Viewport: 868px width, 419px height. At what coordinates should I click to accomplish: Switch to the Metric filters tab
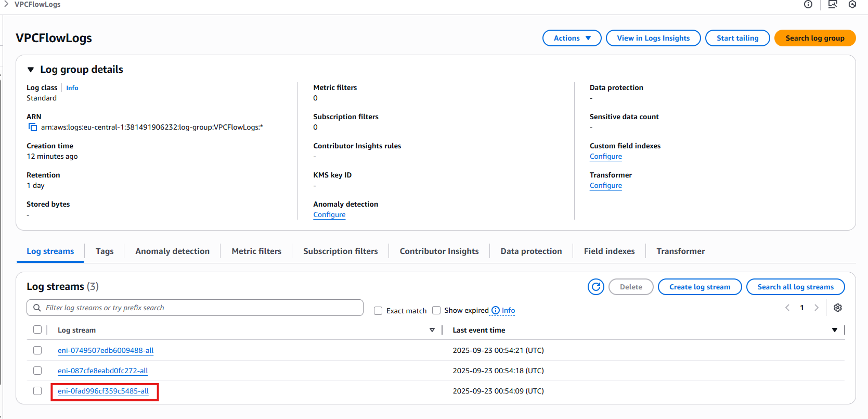pyautogui.click(x=256, y=251)
